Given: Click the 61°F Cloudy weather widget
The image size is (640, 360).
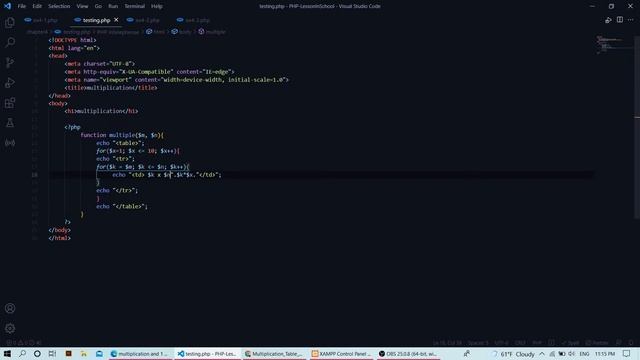Looking at the screenshot, I should point(513,354).
